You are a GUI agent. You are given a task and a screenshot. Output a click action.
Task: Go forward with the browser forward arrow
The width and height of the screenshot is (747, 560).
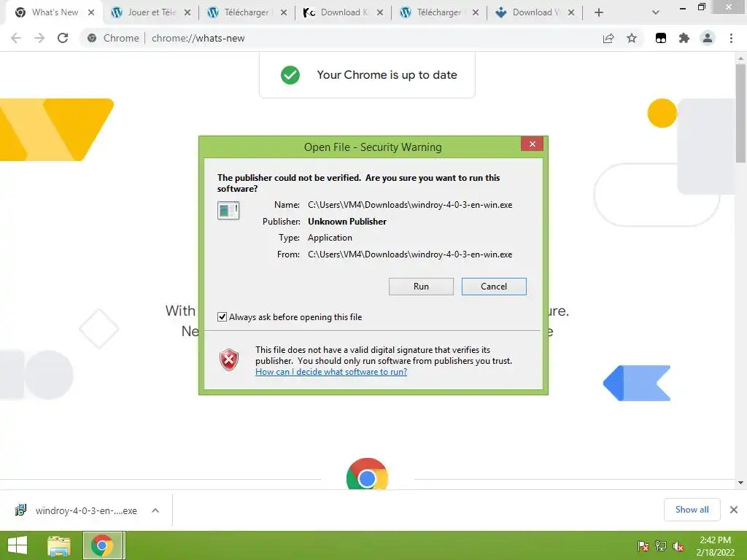pos(39,38)
